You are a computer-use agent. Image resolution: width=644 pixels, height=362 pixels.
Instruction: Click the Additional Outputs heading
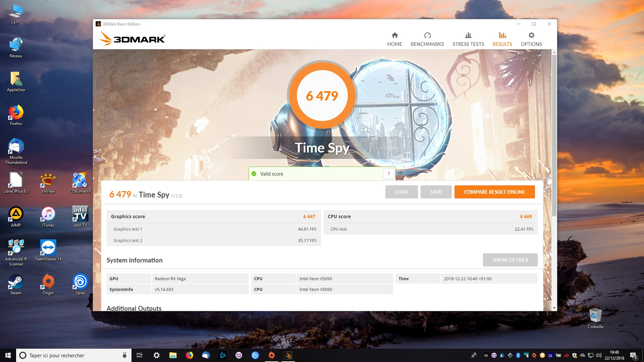pos(134,308)
